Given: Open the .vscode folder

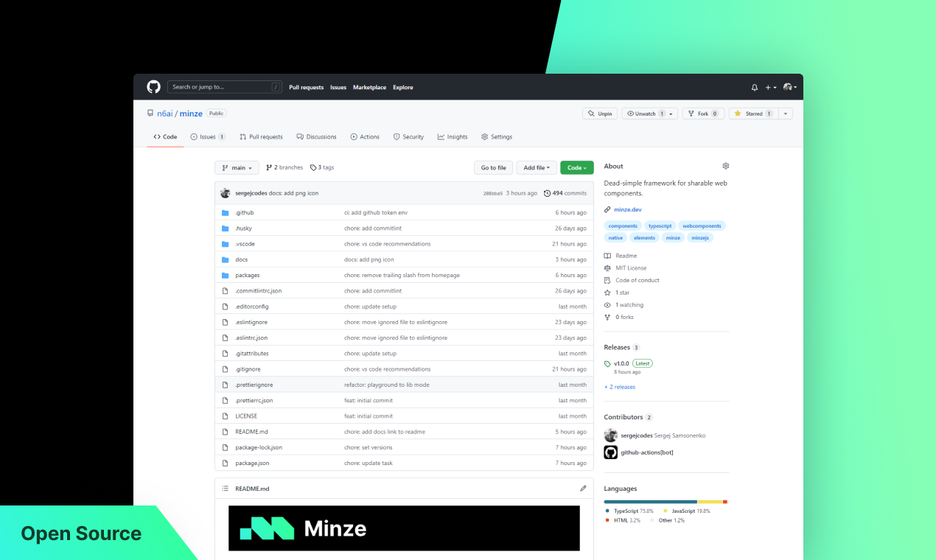Looking at the screenshot, I should pos(245,244).
